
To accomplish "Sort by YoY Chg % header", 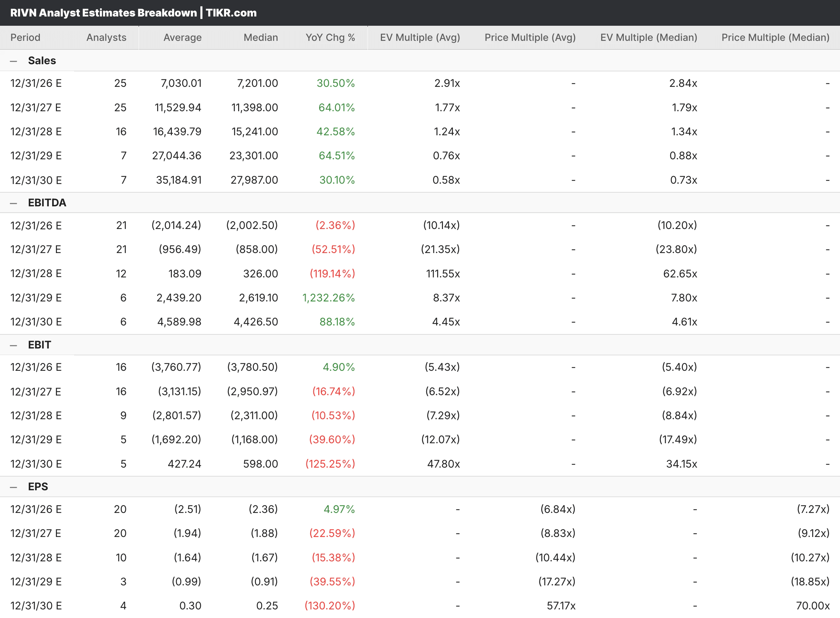I will point(330,37).
